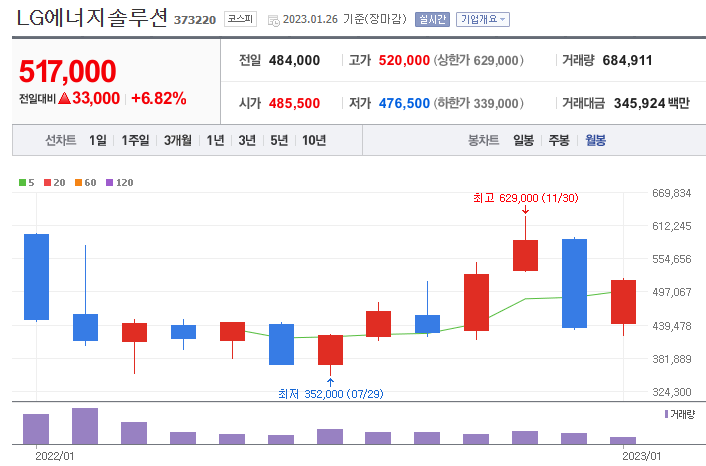The height and width of the screenshot is (466, 706).
Task: Click the 최저 352,000 (07/29) chart marker
Action: coord(330,394)
